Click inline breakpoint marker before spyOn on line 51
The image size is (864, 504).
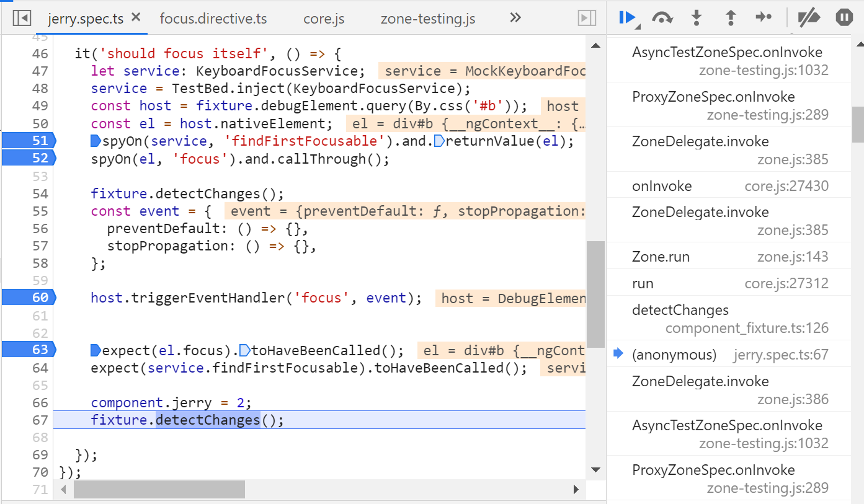pos(96,141)
